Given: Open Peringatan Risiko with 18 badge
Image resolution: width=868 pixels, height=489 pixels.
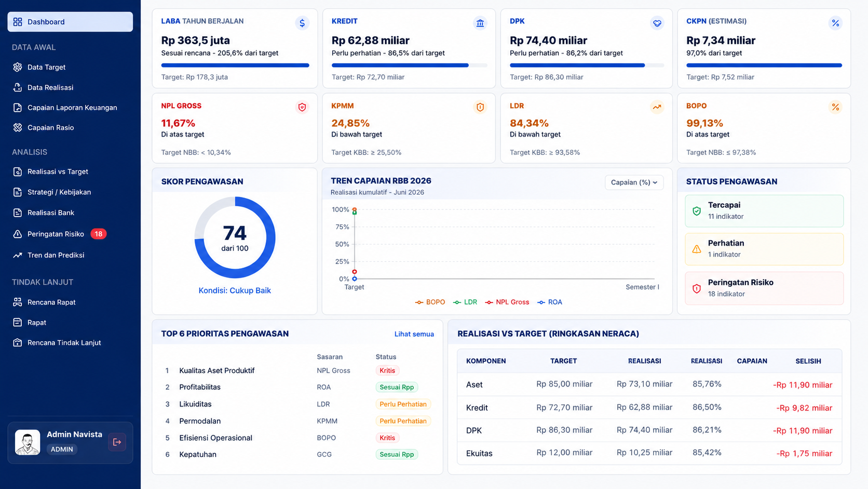Looking at the screenshot, I should (x=70, y=234).
